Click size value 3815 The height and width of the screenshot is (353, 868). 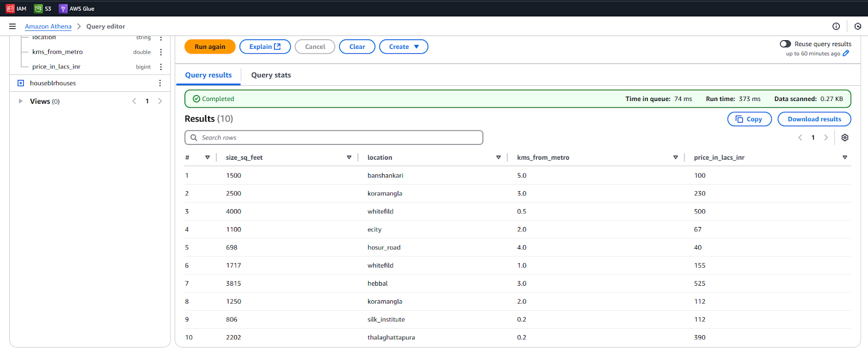tap(233, 283)
